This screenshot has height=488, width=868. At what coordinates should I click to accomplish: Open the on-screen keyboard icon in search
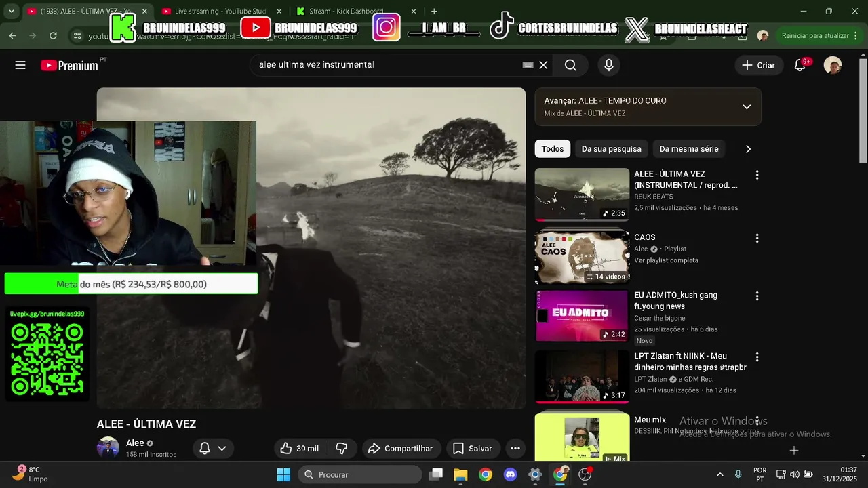(x=528, y=65)
